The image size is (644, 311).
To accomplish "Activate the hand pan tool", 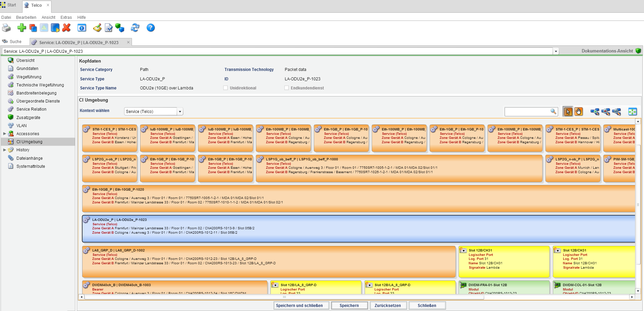I will click(x=579, y=112).
